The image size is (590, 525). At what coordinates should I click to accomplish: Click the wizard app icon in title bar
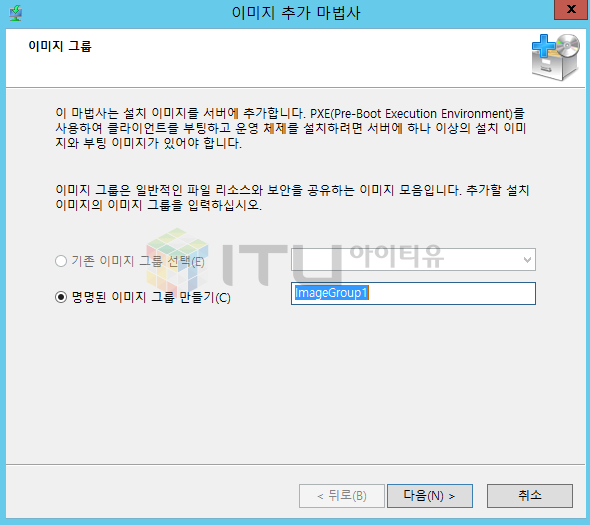pos(15,13)
